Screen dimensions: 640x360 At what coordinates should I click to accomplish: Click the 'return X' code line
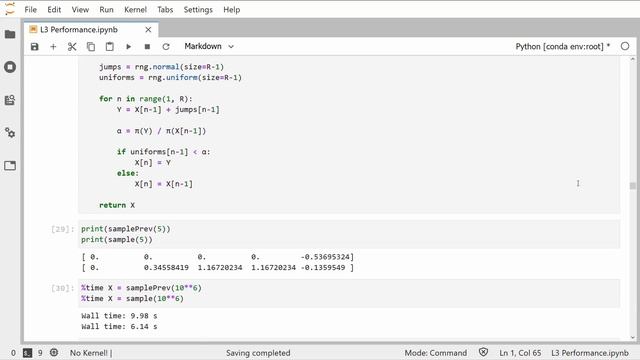click(117, 205)
